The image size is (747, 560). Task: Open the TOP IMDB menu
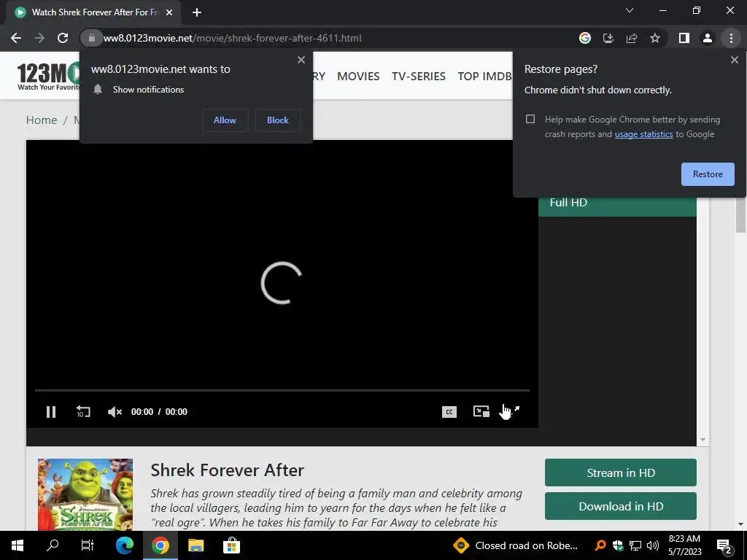coord(484,76)
